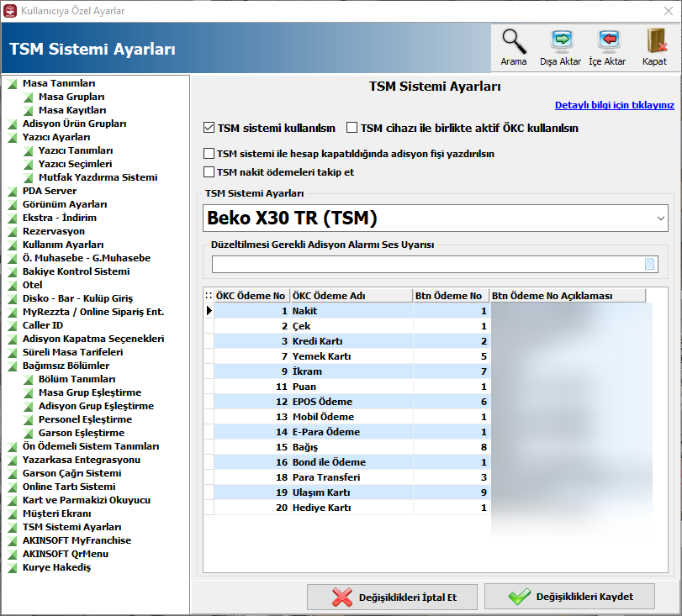682x616 pixels.
Task: Click the Kapat door icon
Action: coord(654,41)
